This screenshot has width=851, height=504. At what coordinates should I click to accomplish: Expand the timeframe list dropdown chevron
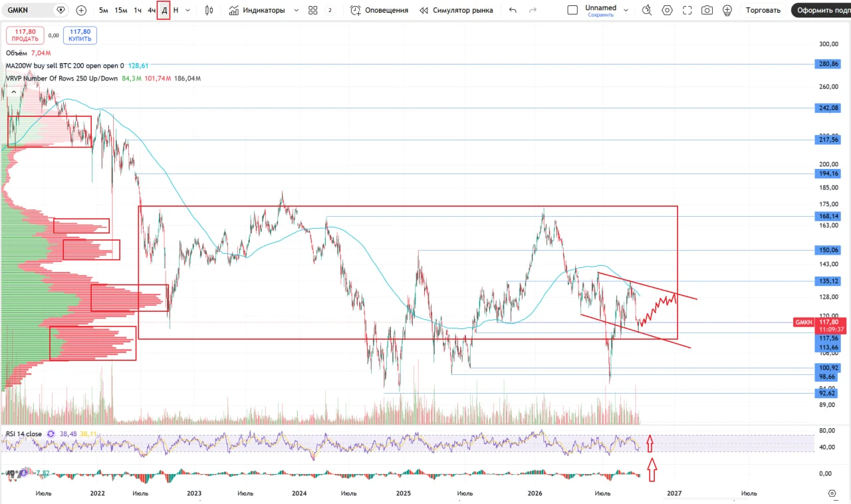click(188, 10)
